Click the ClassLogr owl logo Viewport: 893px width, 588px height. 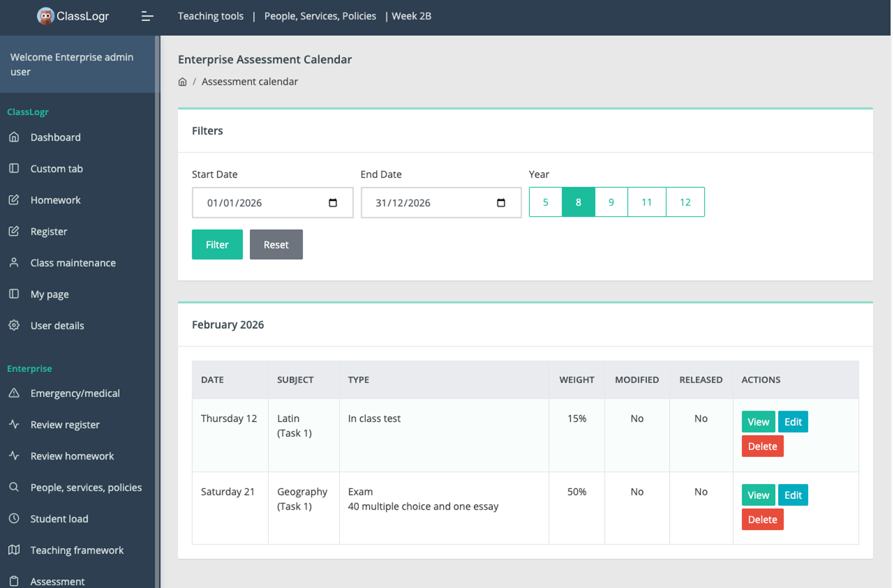tap(45, 16)
